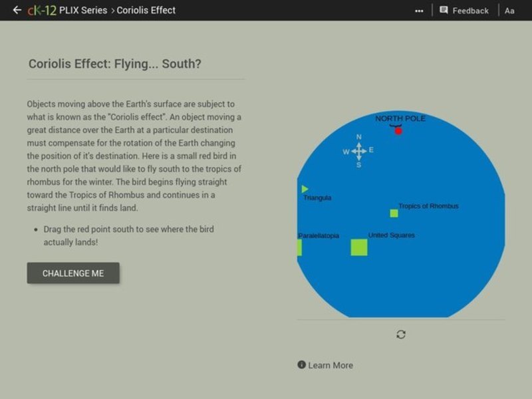
Task: Open the three-dot more options menu
Action: (418, 9)
